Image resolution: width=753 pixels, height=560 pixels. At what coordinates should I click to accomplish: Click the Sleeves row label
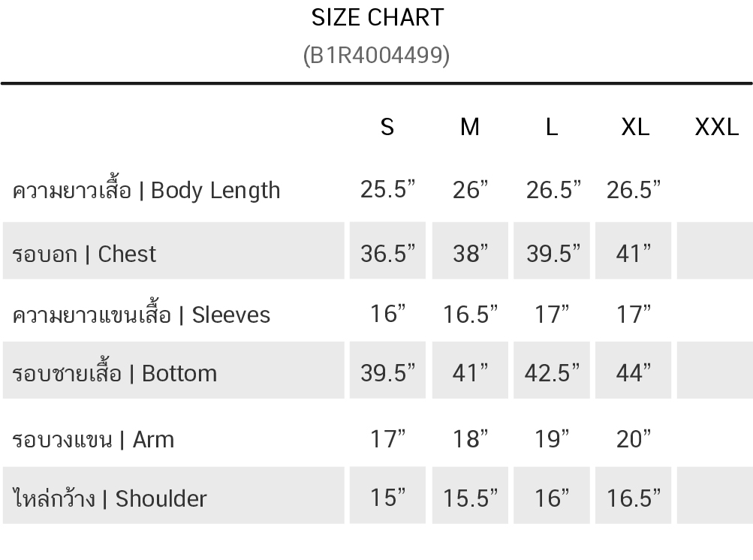[141, 315]
